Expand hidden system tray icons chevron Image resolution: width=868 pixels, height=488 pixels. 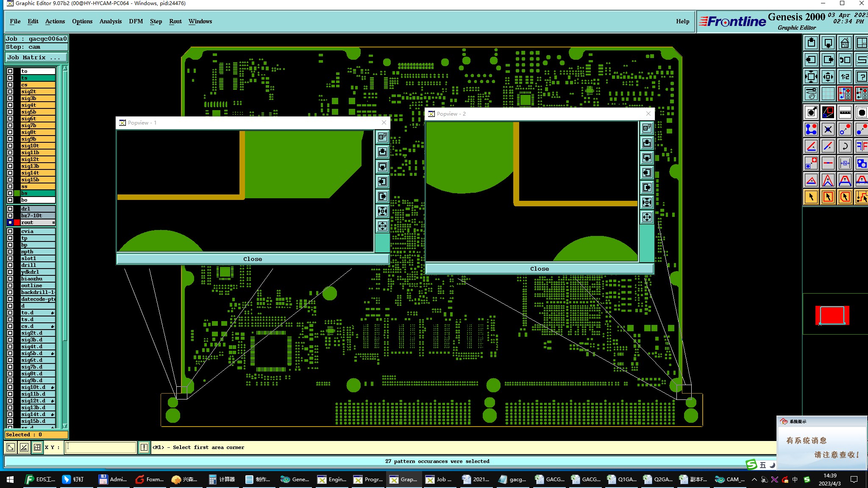point(754,480)
